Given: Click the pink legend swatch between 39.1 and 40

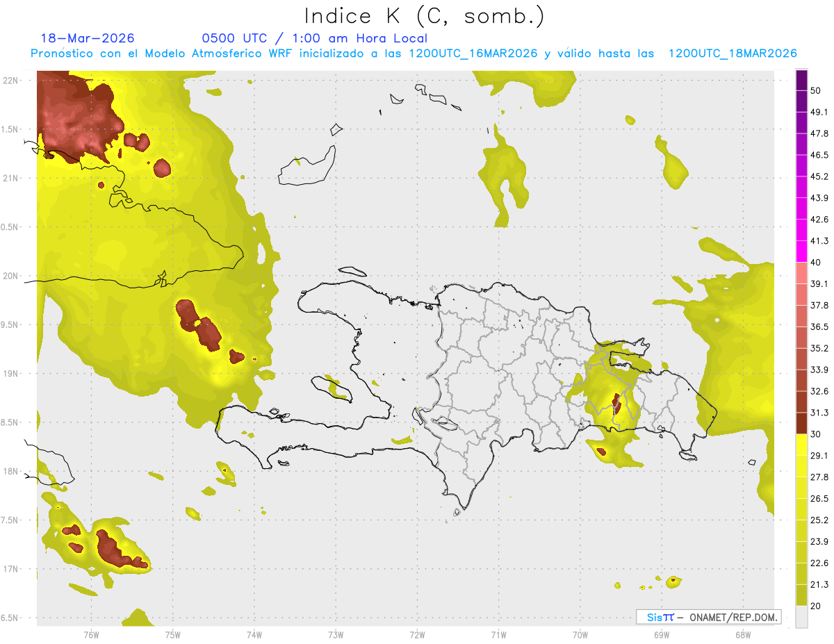Looking at the screenshot, I should pos(802,274).
